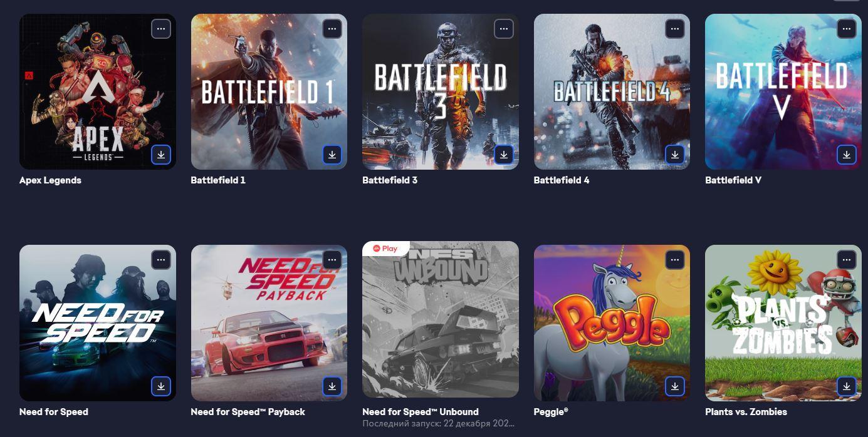The image size is (868, 437).
Task: Click the EA Play badge on Unbound
Action: click(x=386, y=249)
